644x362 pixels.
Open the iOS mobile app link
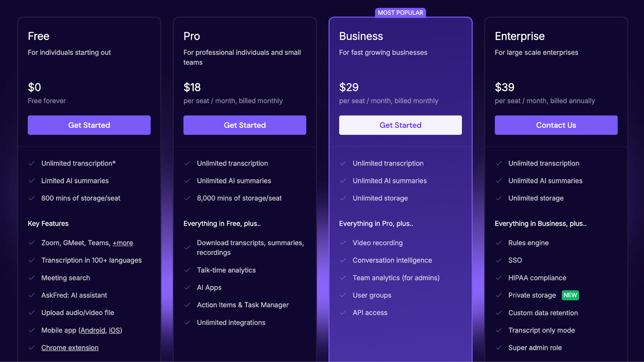(x=114, y=330)
